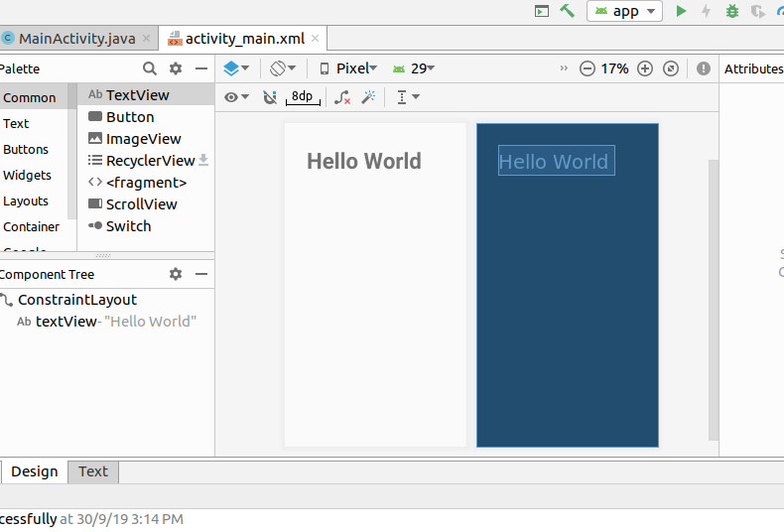Select Button widget in the palette
The image size is (784, 532).
[x=146, y=116]
